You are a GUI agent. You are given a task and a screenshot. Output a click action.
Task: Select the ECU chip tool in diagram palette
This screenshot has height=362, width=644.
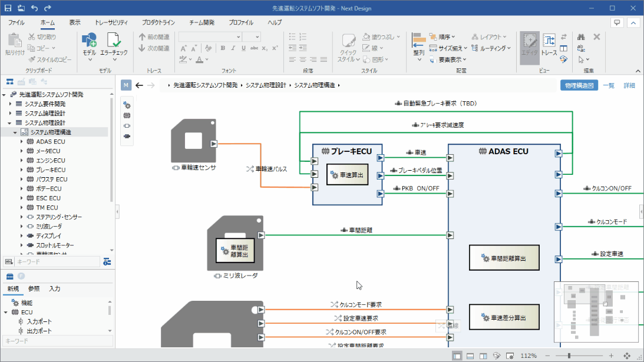(127, 115)
